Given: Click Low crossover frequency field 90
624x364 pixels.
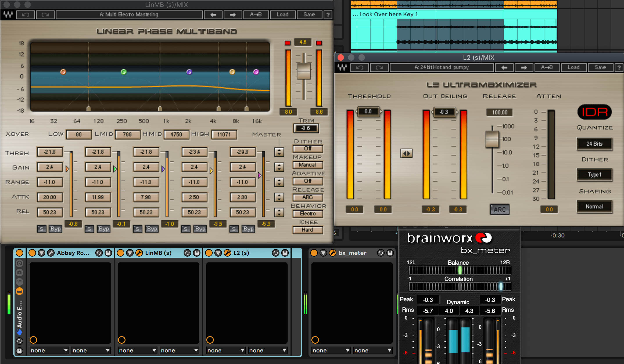Looking at the screenshot, I should [79, 135].
